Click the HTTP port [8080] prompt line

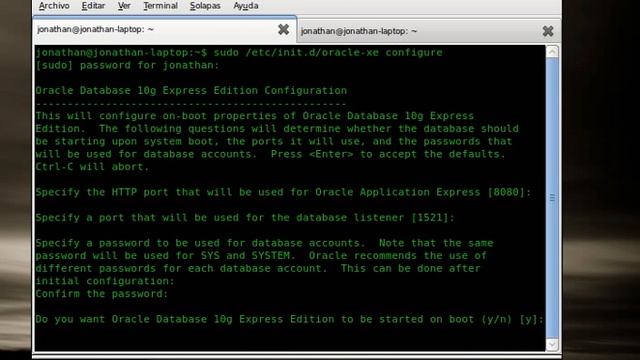pyautogui.click(x=283, y=192)
